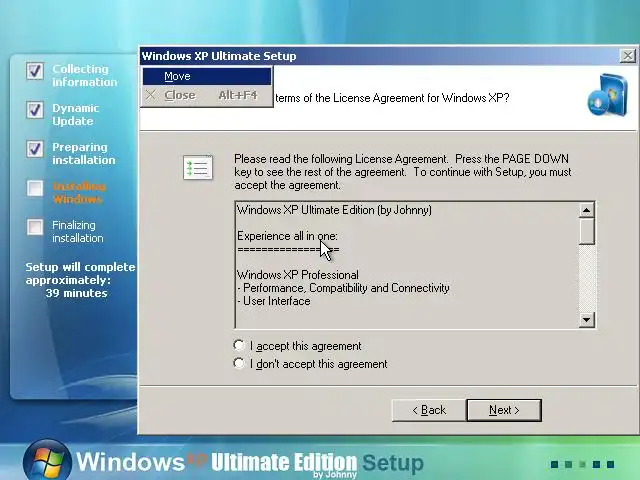The width and height of the screenshot is (640, 480).
Task: Click the Windows XP software box icon
Action: coord(607,95)
